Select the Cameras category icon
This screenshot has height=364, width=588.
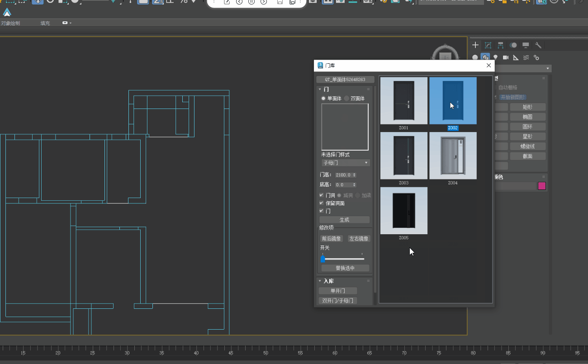[x=506, y=57]
